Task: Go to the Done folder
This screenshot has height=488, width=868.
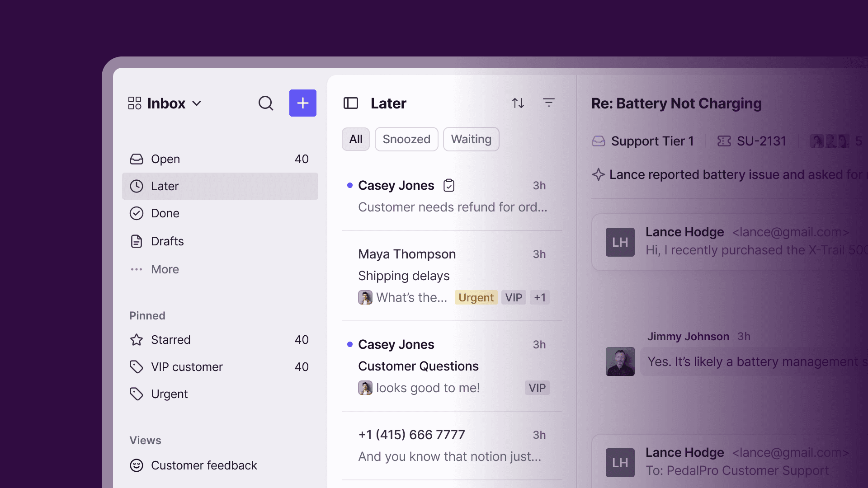Action: coord(220,213)
